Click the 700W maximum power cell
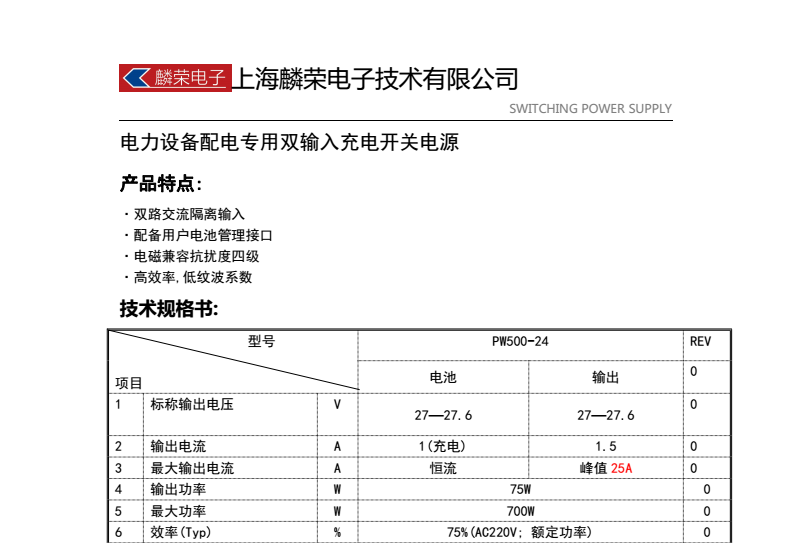The height and width of the screenshot is (543, 793). click(x=520, y=511)
